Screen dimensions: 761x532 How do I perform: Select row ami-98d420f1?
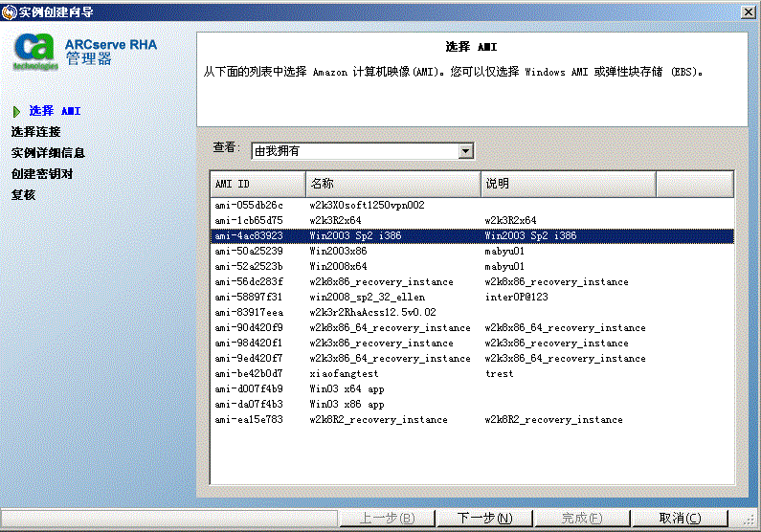click(472, 344)
